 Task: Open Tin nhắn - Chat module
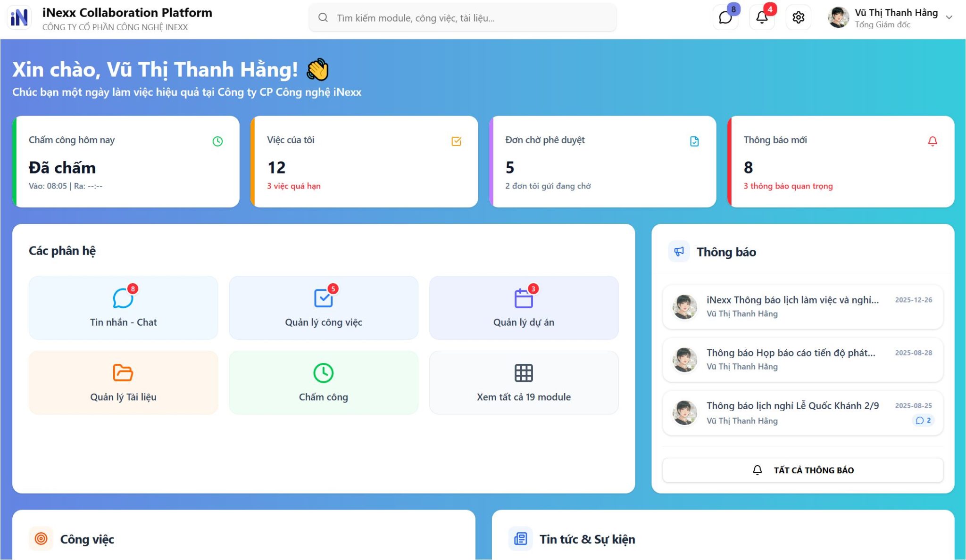click(123, 307)
